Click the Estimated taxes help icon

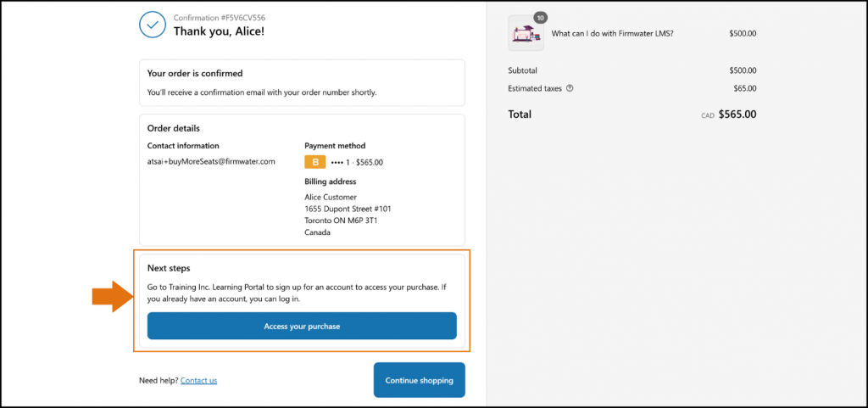coord(570,88)
